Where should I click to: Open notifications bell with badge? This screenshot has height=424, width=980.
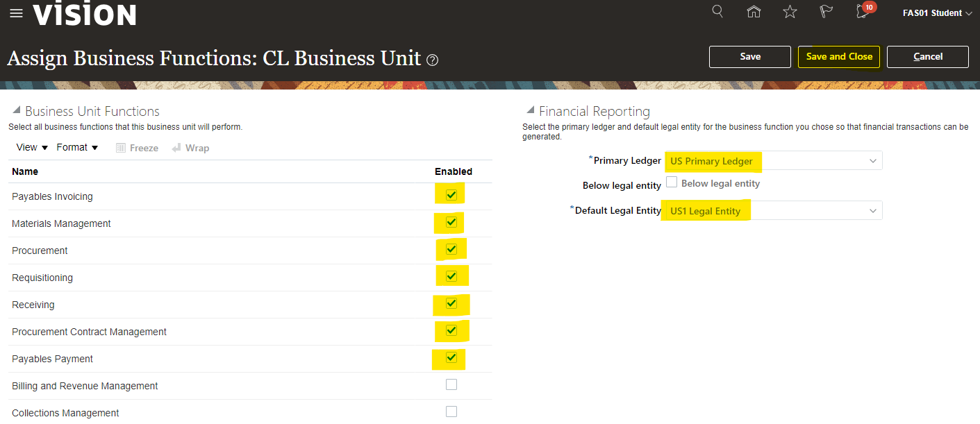click(x=863, y=12)
